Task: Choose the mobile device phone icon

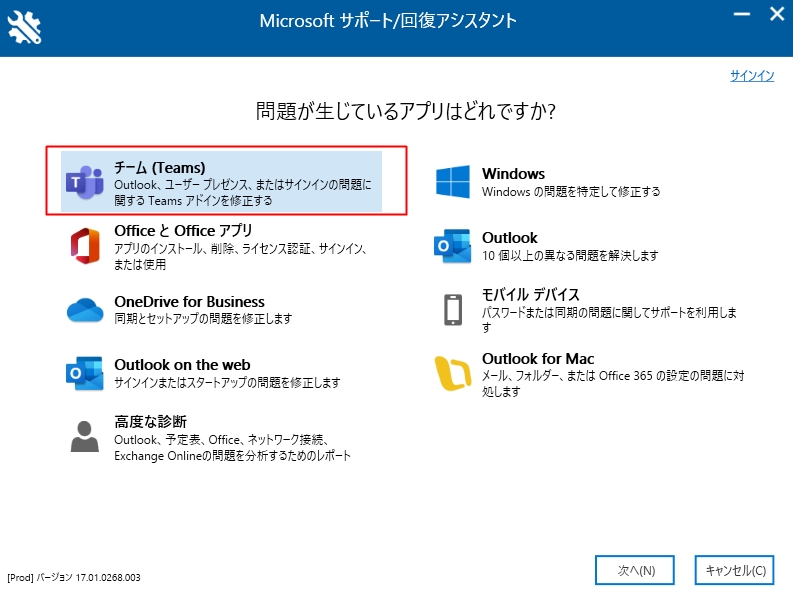Action: (x=453, y=309)
